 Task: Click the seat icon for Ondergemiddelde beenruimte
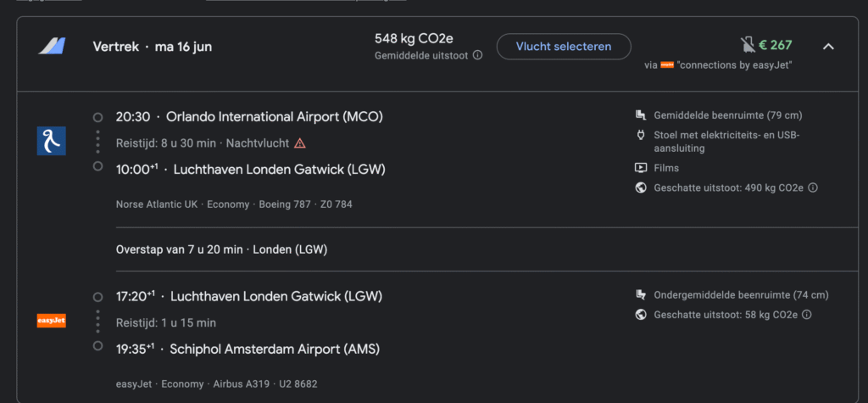(x=641, y=295)
